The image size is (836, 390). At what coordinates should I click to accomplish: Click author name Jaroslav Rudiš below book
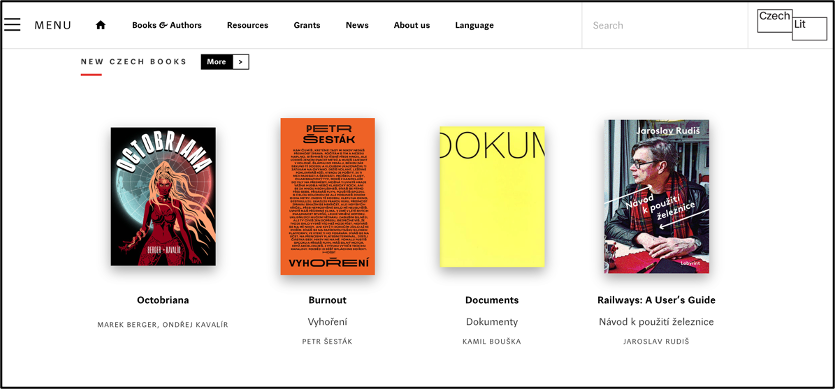[x=656, y=341]
